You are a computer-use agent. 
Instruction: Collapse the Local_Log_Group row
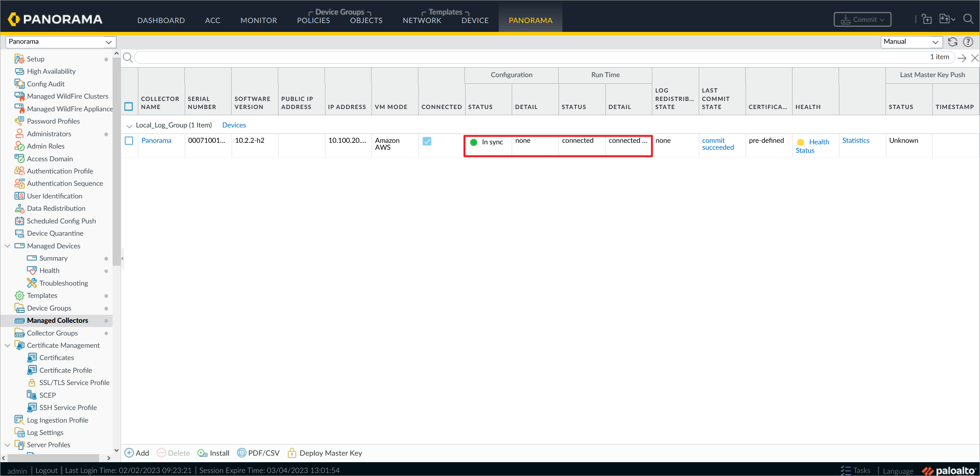(129, 126)
